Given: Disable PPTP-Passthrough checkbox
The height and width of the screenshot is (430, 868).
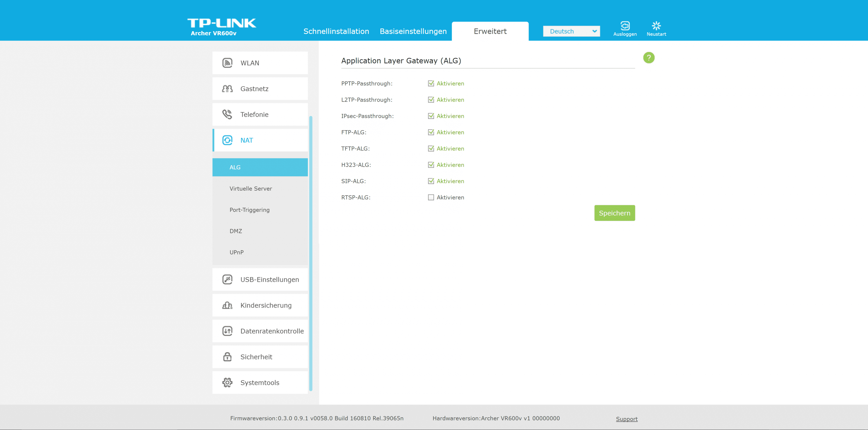Looking at the screenshot, I should pyautogui.click(x=431, y=84).
